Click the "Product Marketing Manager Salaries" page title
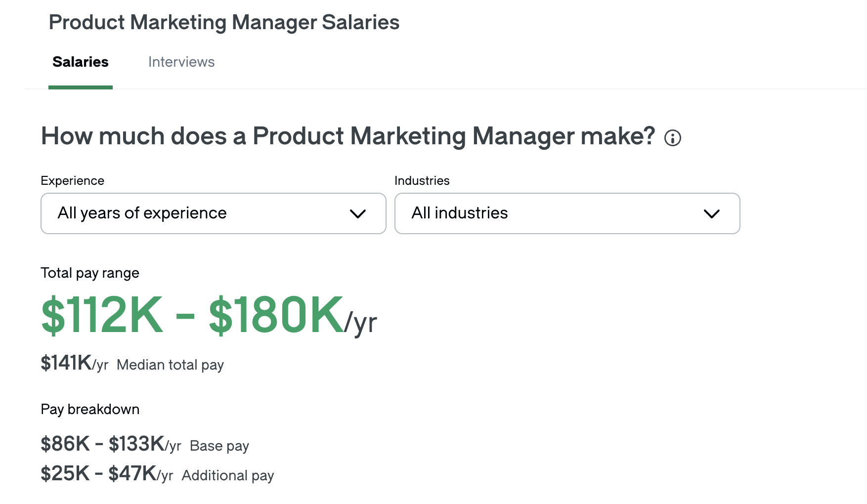Image resolution: width=867 pixels, height=504 pixels. pyautogui.click(x=224, y=22)
